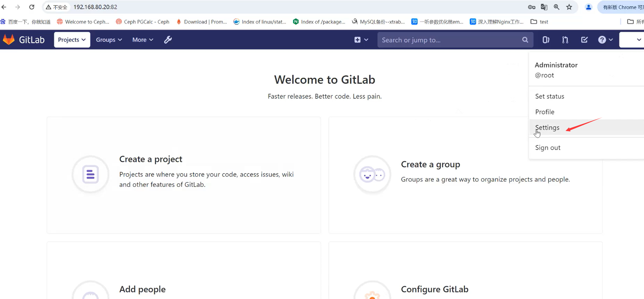
Task: Open the To-Do list icon in navbar
Action: click(x=584, y=40)
